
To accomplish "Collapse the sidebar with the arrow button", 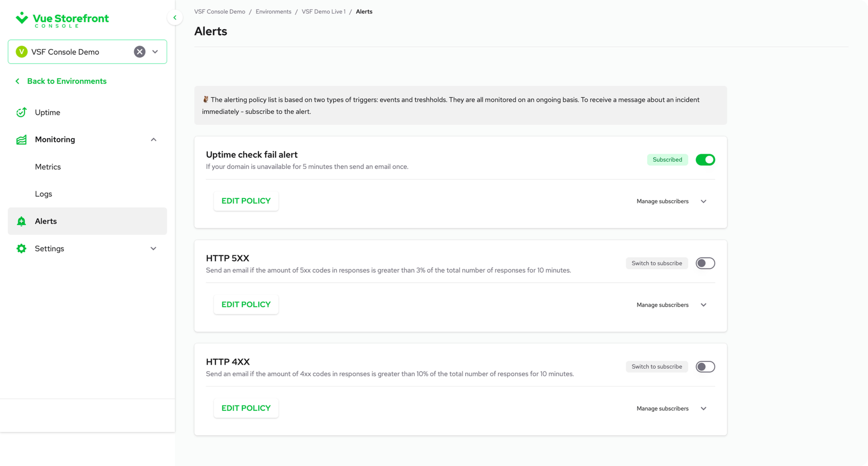I will 175,18.
